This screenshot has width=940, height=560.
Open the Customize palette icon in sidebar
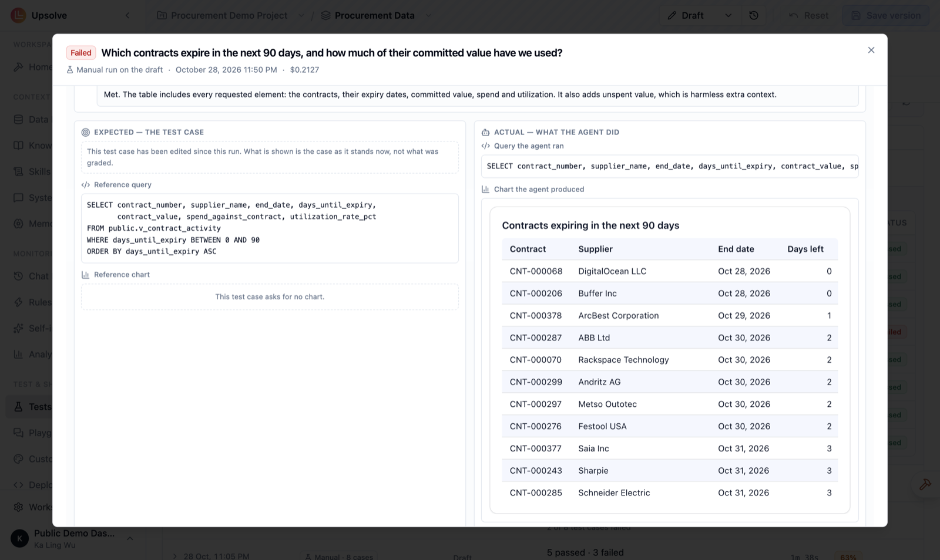point(18,458)
